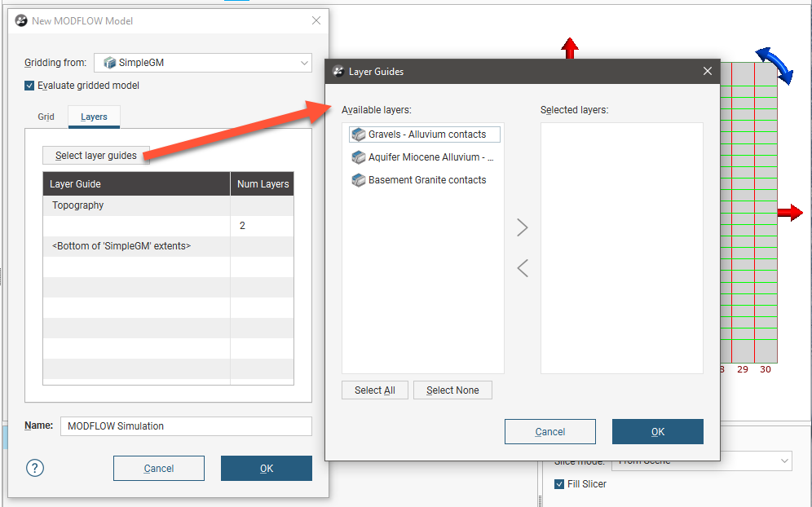Viewport: 812px width, 507px height.
Task: Toggle the Evaluate gridded model checkbox
Action: [x=30, y=86]
